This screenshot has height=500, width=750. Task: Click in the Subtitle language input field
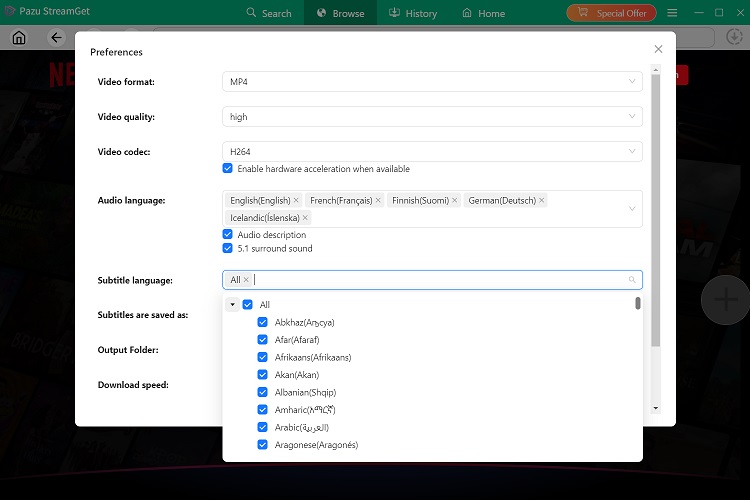pyautogui.click(x=432, y=279)
